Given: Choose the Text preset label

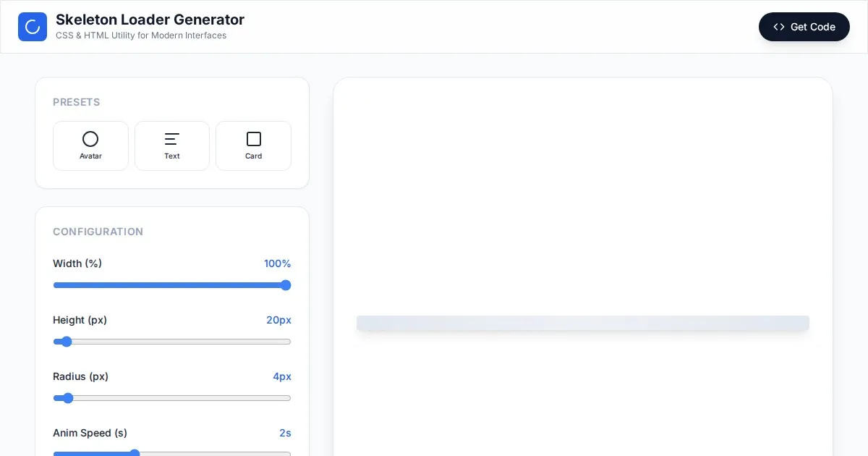Looking at the screenshot, I should 172,156.
